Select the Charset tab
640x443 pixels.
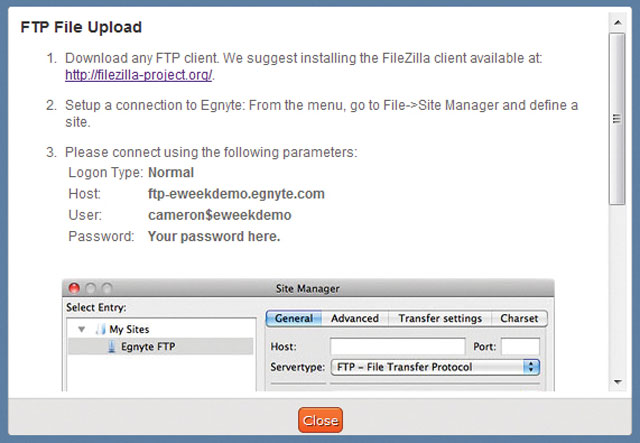click(519, 318)
